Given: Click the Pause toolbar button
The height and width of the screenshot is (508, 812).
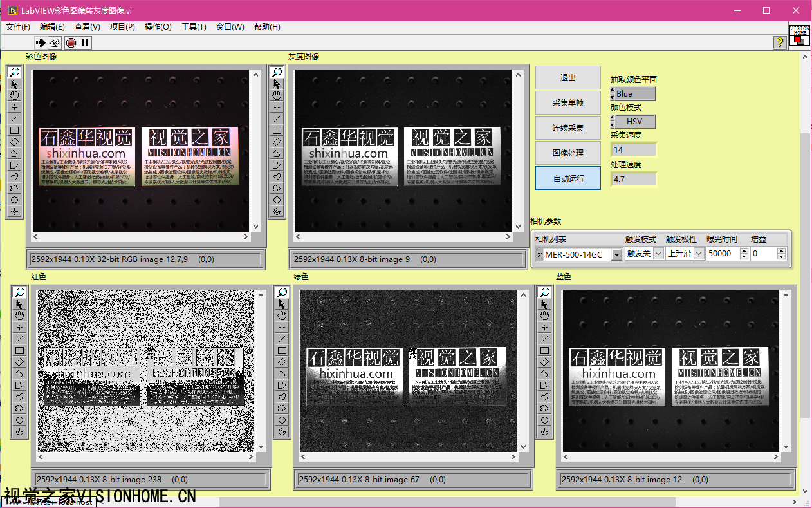Looking at the screenshot, I should 85,43.
